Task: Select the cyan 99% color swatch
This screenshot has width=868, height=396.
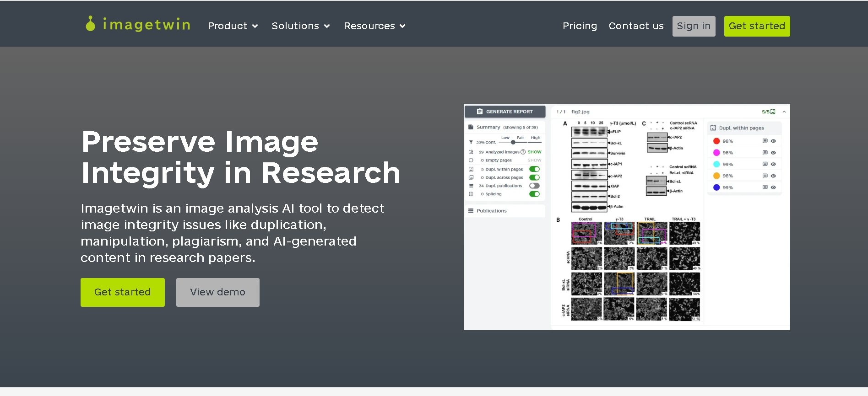Action: 716,164
